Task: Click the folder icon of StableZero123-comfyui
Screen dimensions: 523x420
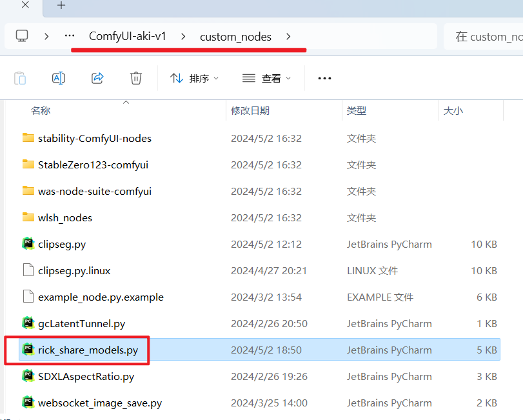Action: click(28, 165)
